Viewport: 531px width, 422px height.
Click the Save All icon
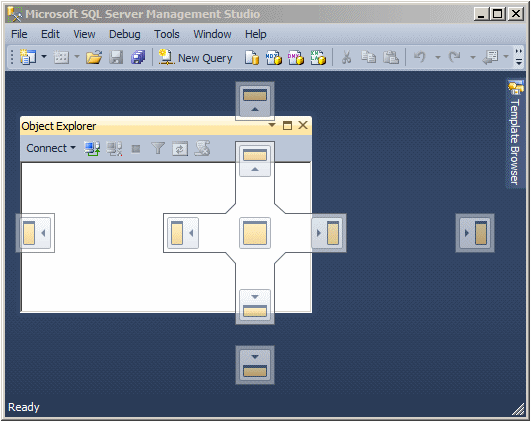pos(138,57)
